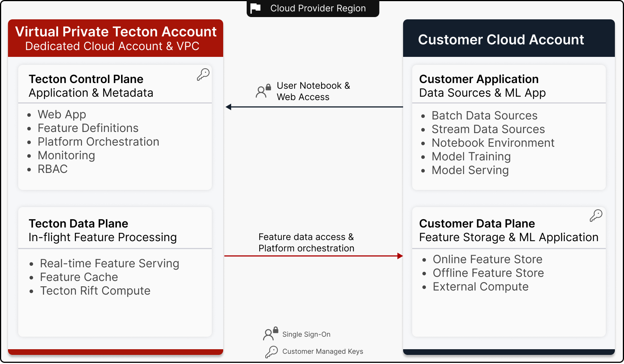Click the user-lock icon beside User Notebook & Web Access

coord(263,91)
